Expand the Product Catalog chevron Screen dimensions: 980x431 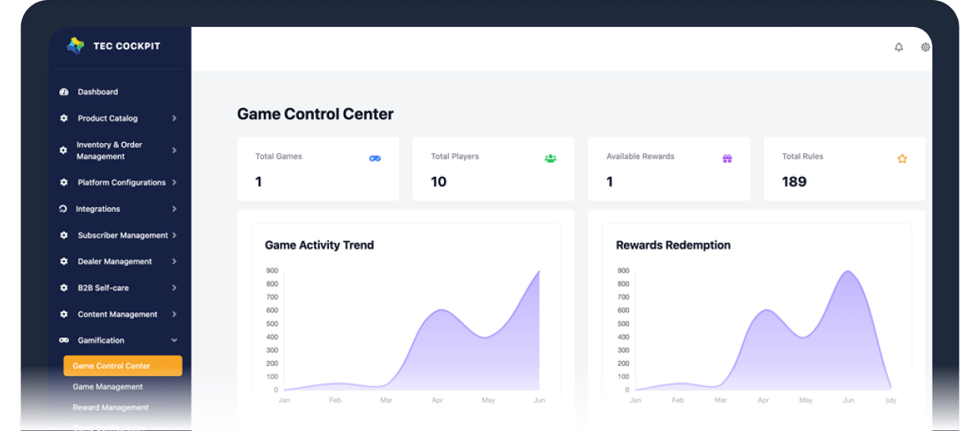pos(174,118)
